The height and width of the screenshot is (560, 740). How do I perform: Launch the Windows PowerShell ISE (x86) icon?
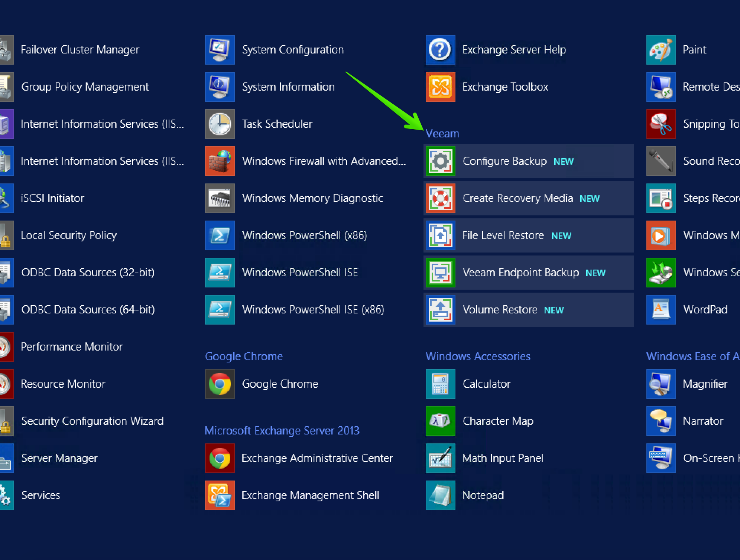tap(220, 310)
